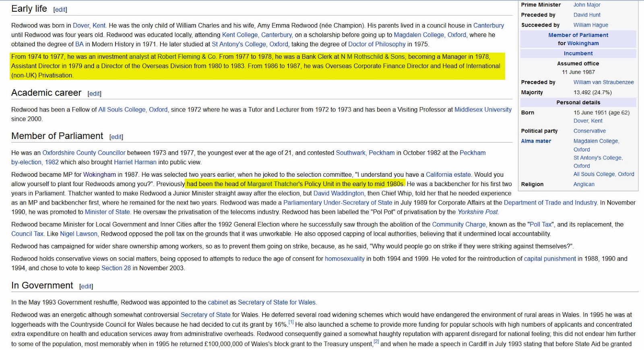Visit the Middlesex University link
Viewport: 644px width, 350px height.
[x=483, y=110]
